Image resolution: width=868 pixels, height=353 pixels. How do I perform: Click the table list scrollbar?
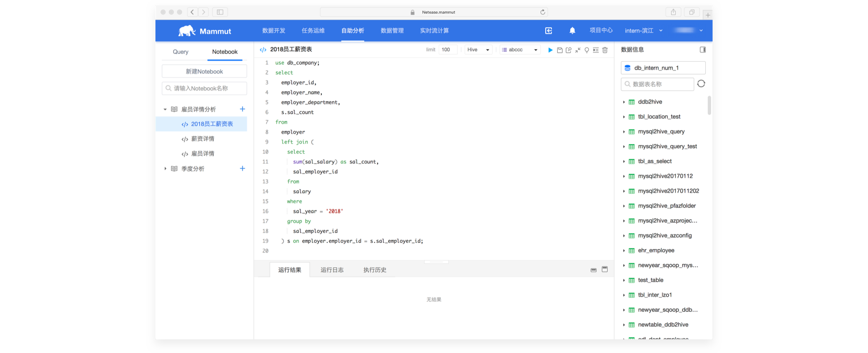tap(709, 105)
